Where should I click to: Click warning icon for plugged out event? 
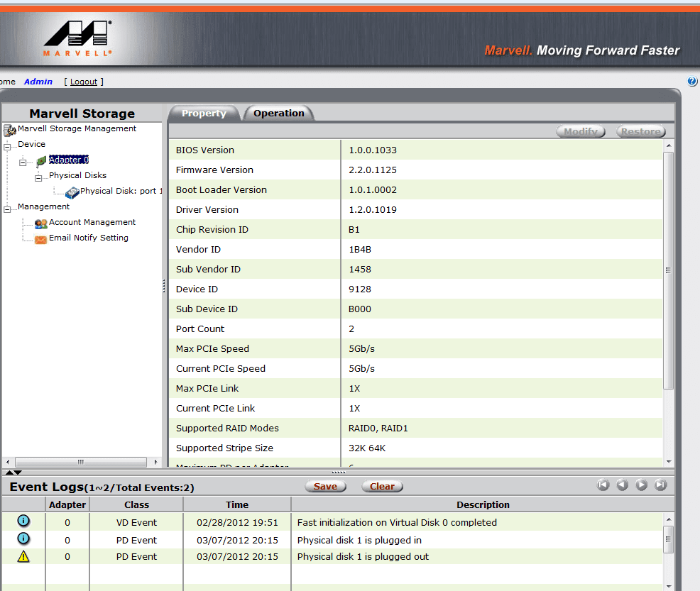pyautogui.click(x=23, y=556)
